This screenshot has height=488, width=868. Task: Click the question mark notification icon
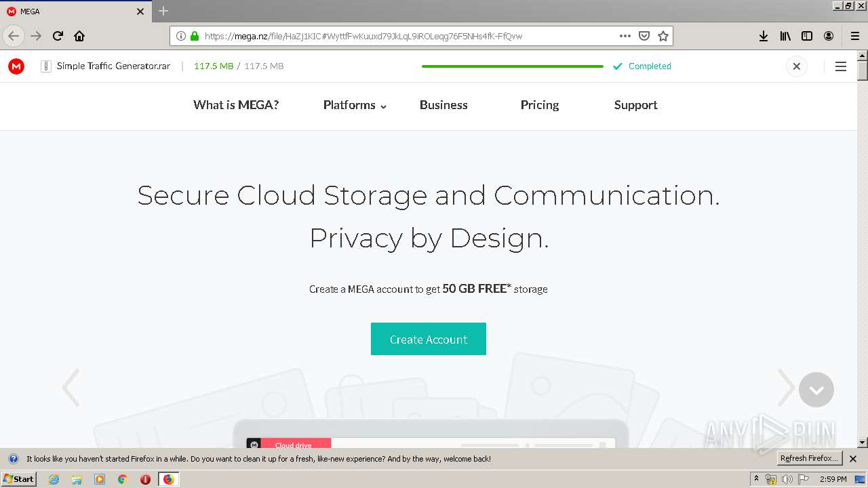point(13,459)
